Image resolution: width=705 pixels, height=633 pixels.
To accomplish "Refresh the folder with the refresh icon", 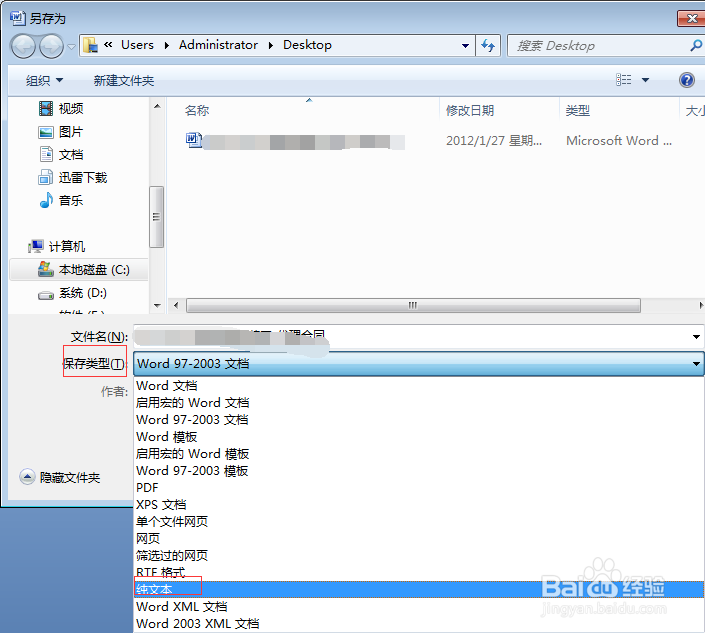I will click(488, 45).
